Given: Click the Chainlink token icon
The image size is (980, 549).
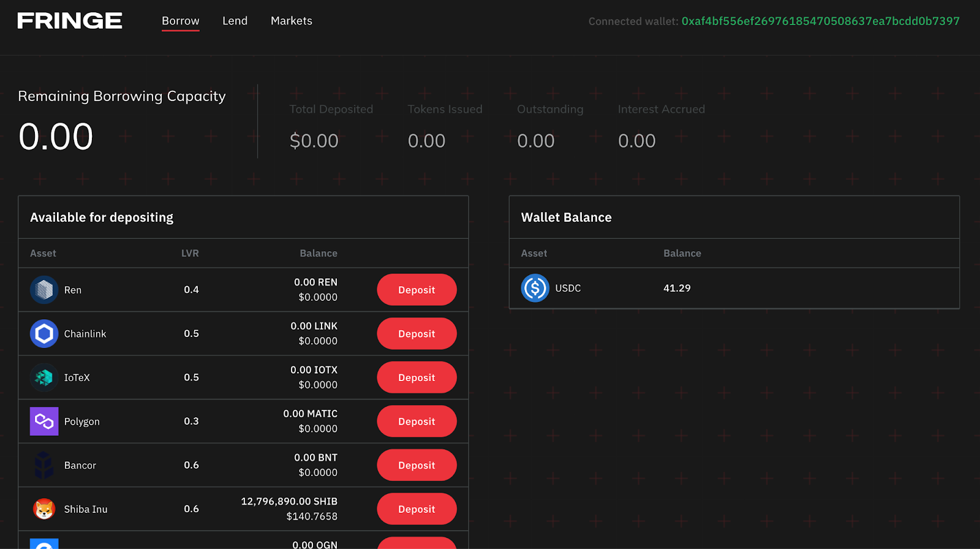Looking at the screenshot, I should [x=44, y=334].
